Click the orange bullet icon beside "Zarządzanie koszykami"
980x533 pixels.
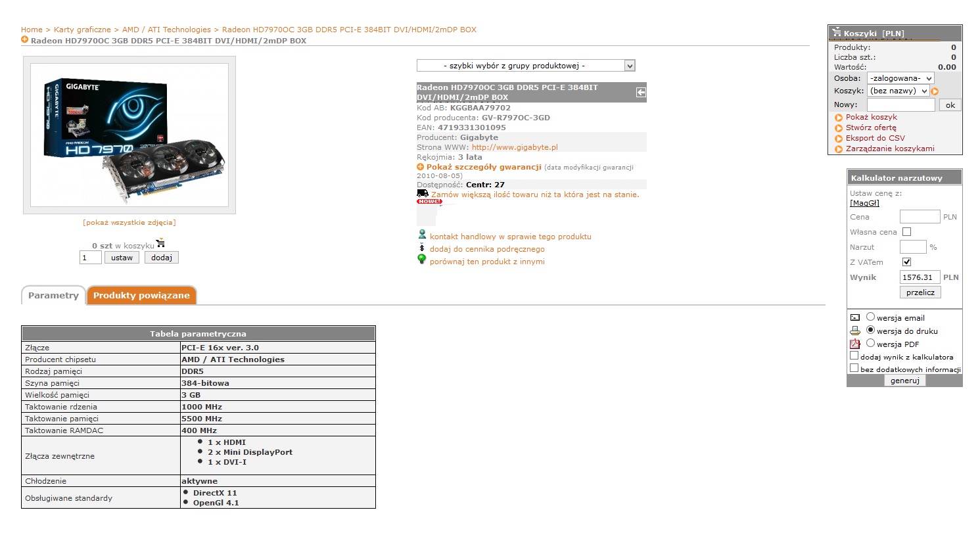click(839, 149)
